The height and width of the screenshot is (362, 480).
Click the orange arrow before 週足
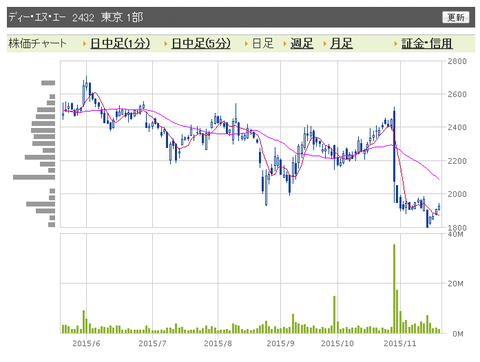(285, 44)
